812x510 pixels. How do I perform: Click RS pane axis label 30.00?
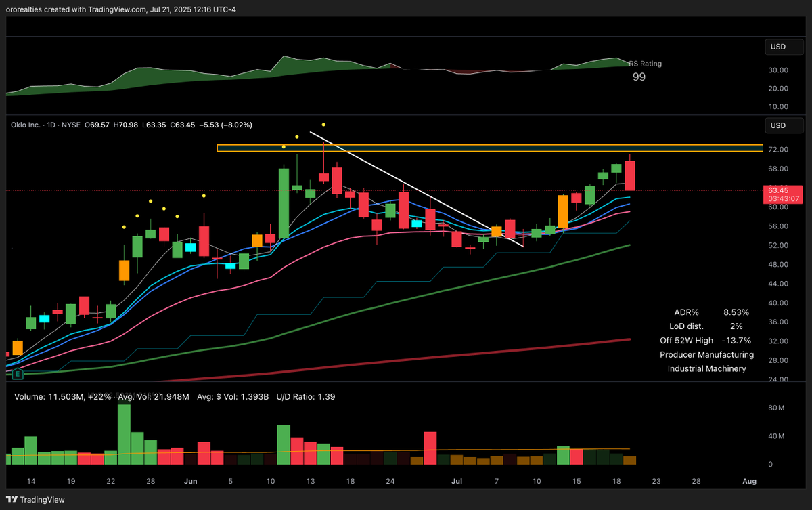click(778, 70)
